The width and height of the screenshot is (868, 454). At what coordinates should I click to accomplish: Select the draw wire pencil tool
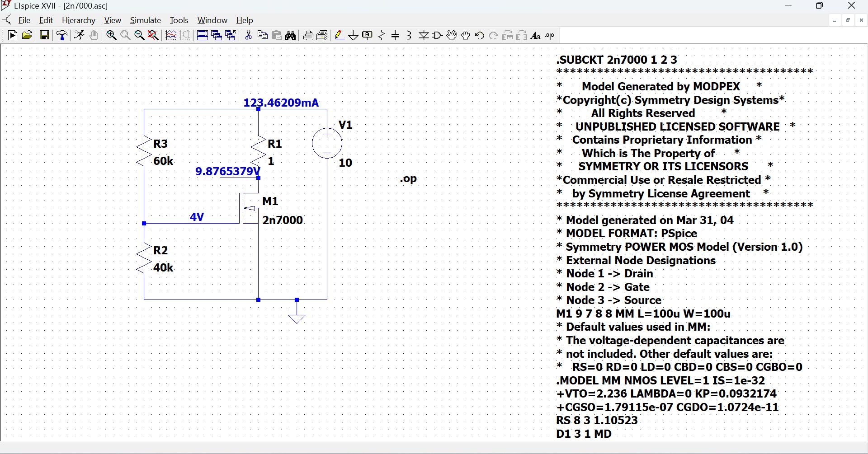[x=340, y=36]
